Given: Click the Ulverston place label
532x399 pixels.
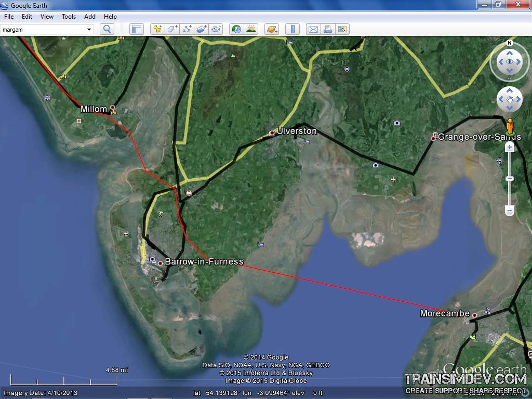Looking at the screenshot, I should click(x=296, y=131).
